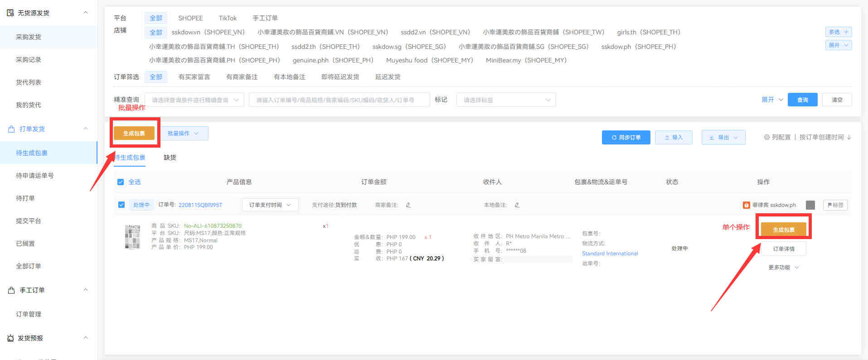This screenshot has width=868, height=360.
Task: Select store MiniBear.my (SHOPEE_MY)
Action: click(x=526, y=60)
